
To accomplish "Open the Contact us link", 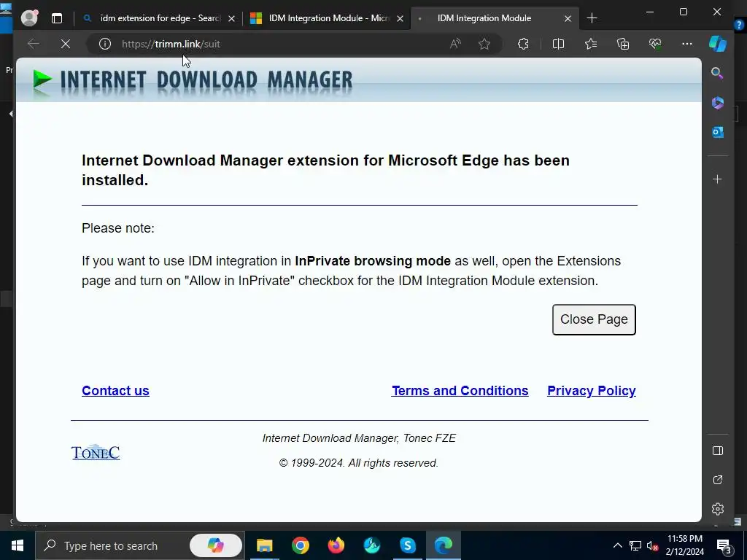I will pos(115,391).
